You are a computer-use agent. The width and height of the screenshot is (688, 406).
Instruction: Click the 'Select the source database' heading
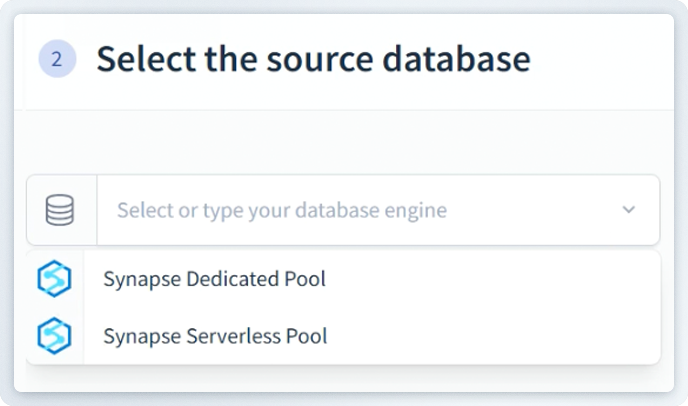tap(313, 60)
